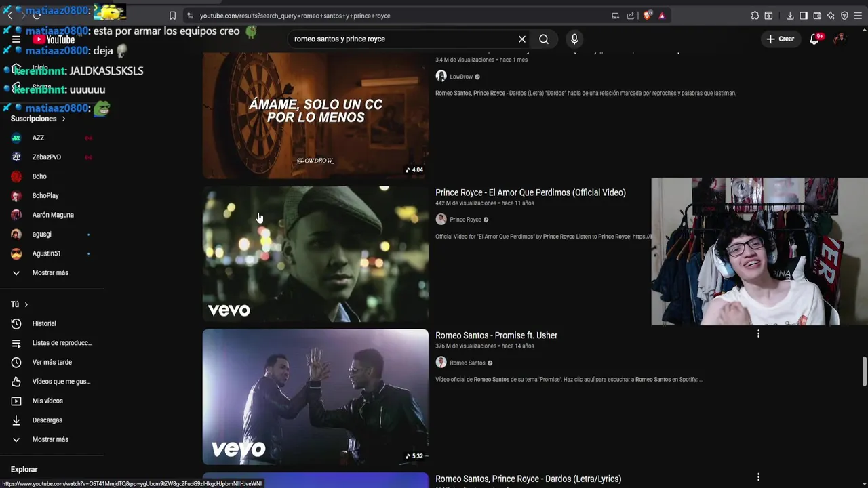The image size is (868, 488).
Task: Start voice search with the microphone
Action: 574,39
